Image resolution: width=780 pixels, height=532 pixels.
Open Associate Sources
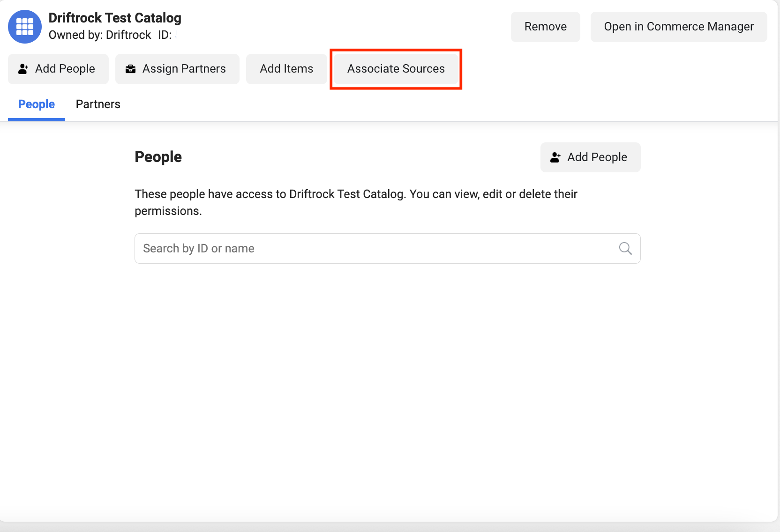[396, 69]
